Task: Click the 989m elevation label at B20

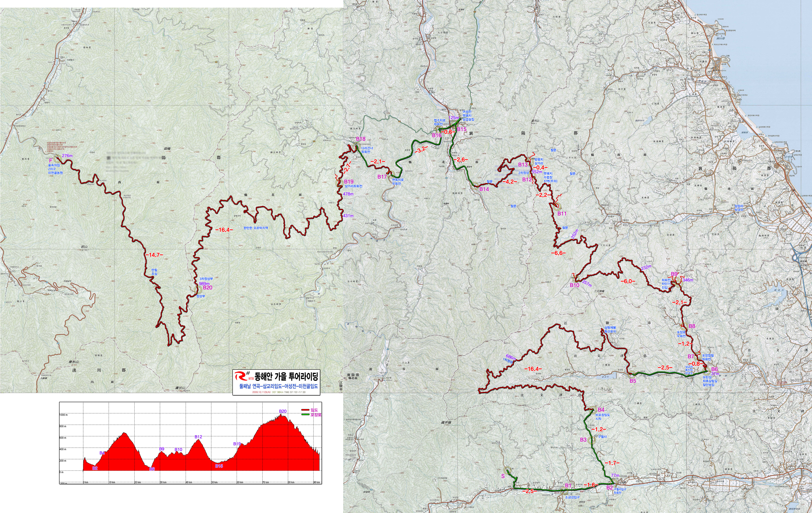Action: click(x=204, y=284)
